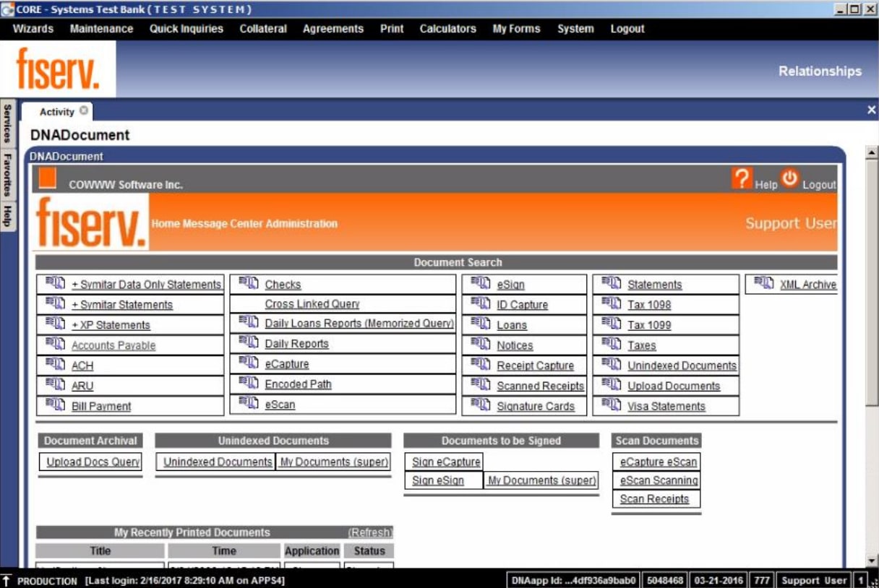Open the Services side tab
The width and height of the screenshot is (879, 588).
point(7,123)
